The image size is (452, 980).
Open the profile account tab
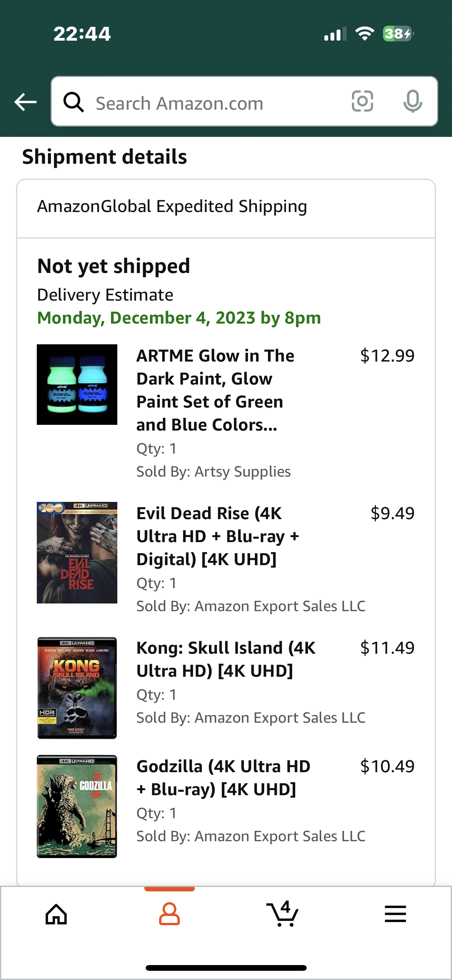(x=169, y=914)
